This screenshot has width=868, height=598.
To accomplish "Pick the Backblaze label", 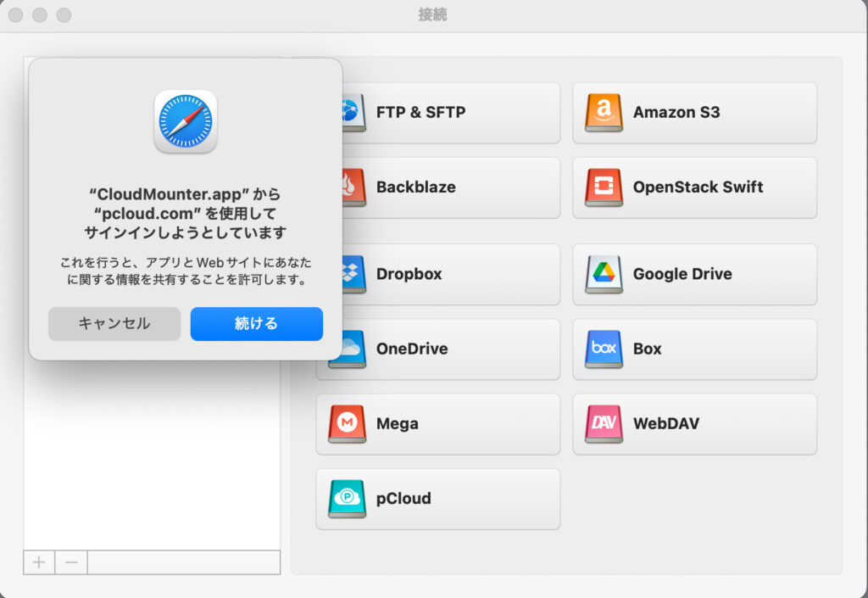I will pos(415,187).
